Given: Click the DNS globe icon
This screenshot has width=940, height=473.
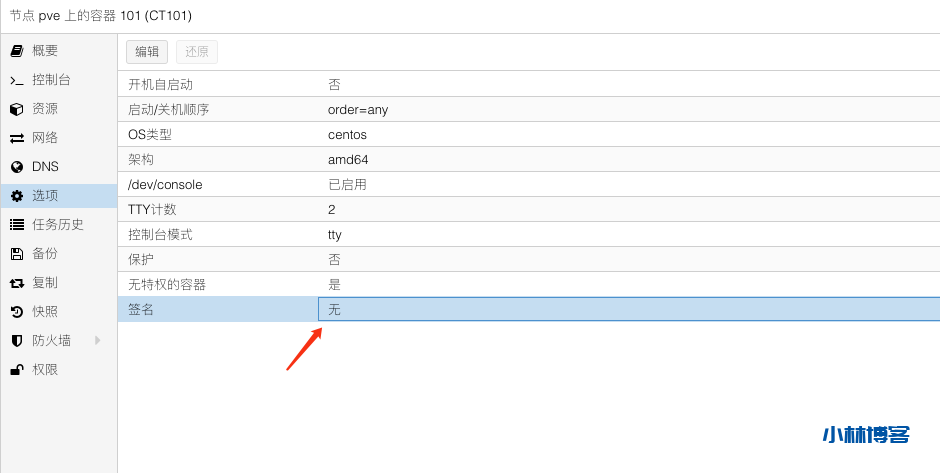Looking at the screenshot, I should (16, 167).
